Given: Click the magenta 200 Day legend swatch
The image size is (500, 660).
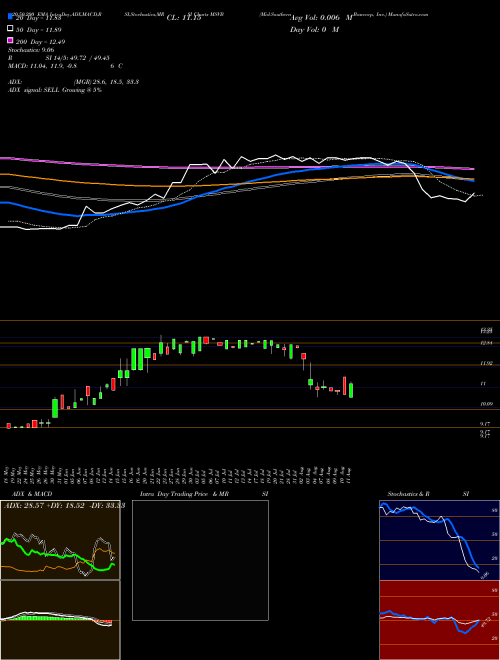Looking at the screenshot, I should tap(10, 40).
